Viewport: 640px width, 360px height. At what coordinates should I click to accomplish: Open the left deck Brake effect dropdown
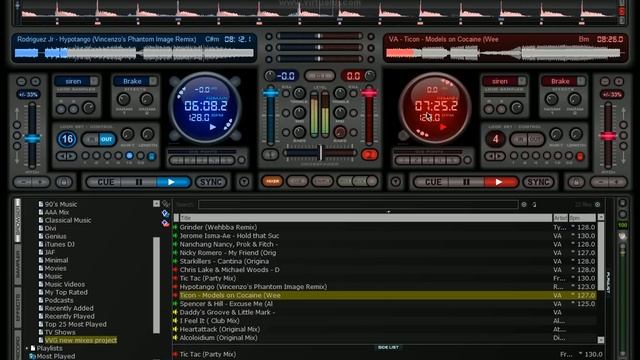click(153, 81)
